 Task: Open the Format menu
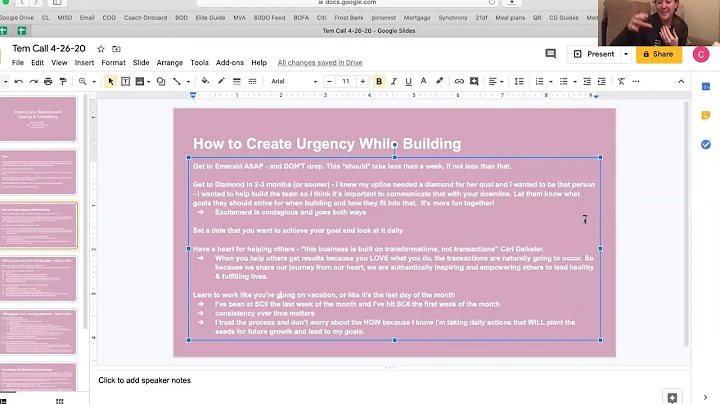113,62
